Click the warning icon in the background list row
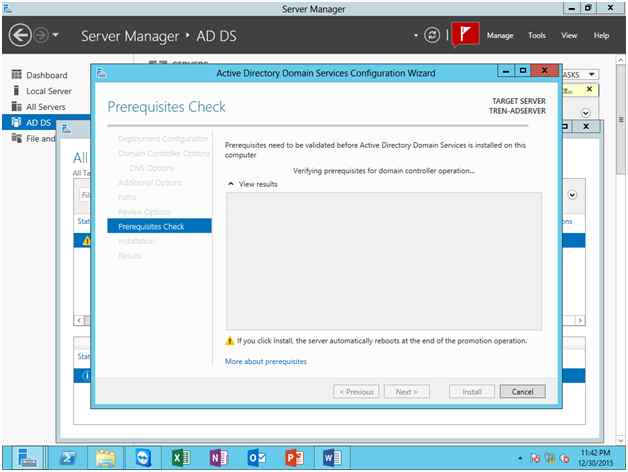The image size is (628, 472). pyautogui.click(x=86, y=241)
